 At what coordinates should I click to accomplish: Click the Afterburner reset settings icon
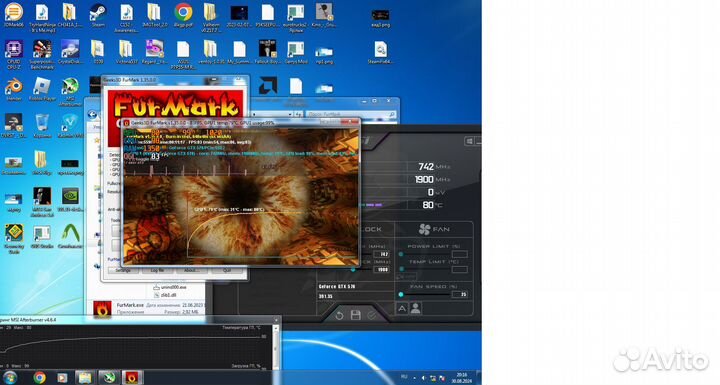[339, 315]
